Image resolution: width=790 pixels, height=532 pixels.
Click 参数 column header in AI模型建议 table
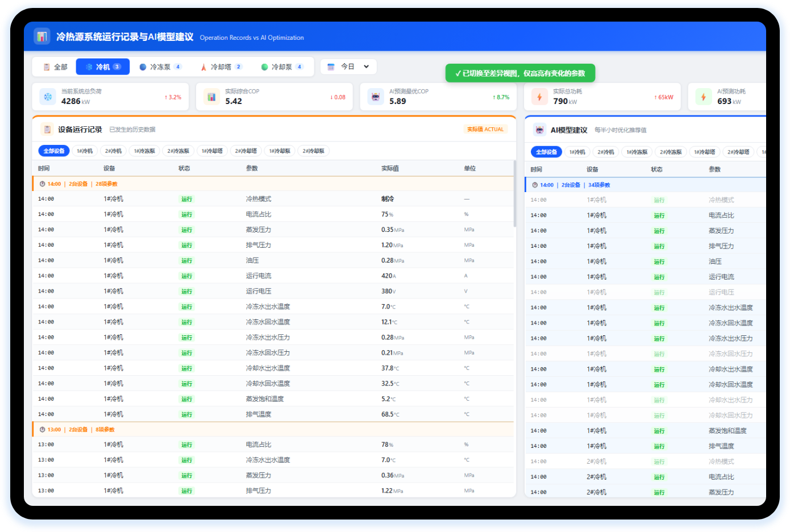714,169
